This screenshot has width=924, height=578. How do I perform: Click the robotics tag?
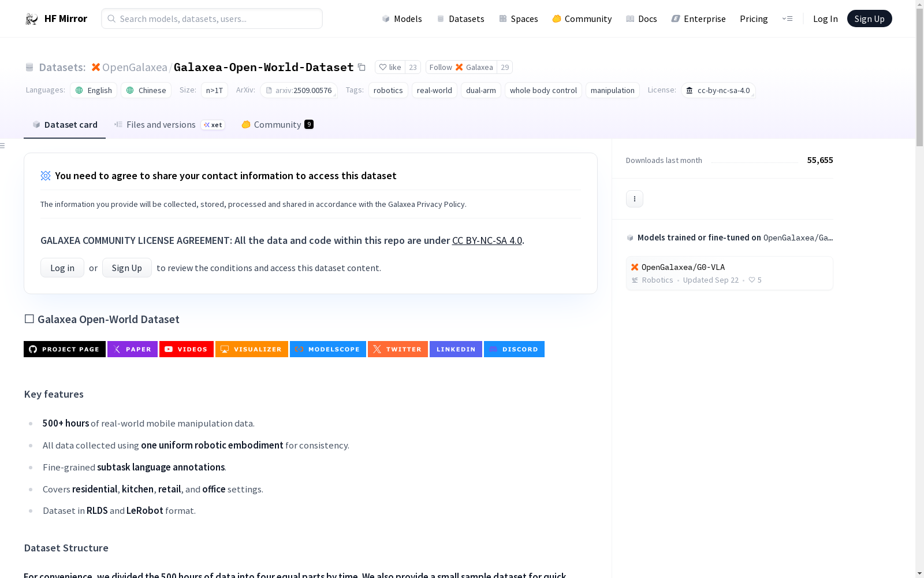388,90
